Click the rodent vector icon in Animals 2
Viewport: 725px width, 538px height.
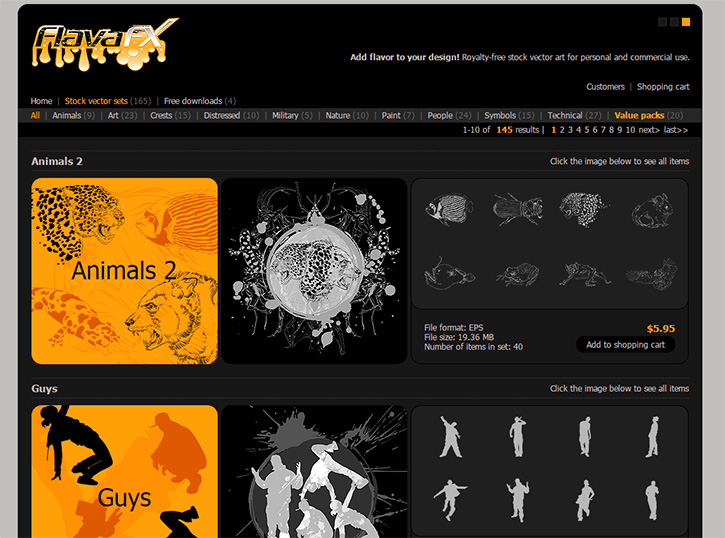click(x=652, y=210)
